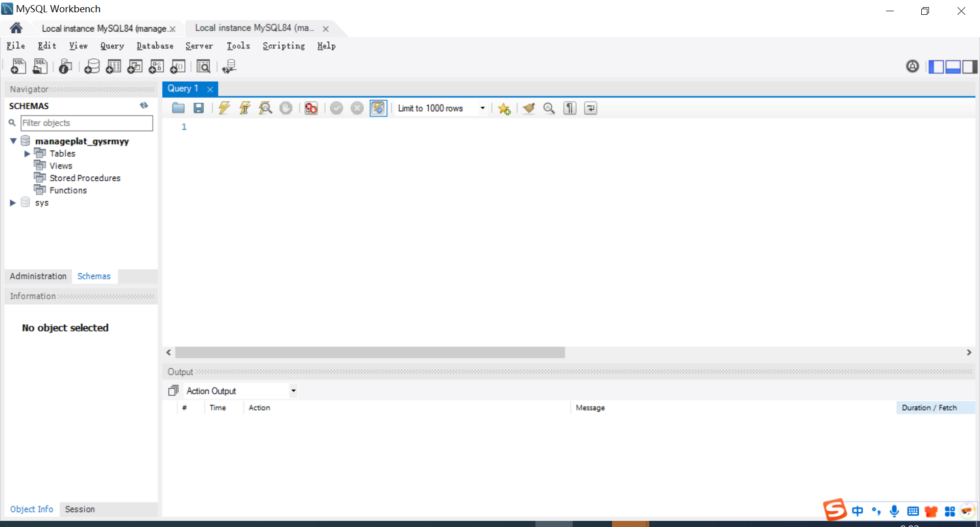The width and height of the screenshot is (980, 527).
Task: Run EXPLAIN on statement under cursor
Action: (265, 108)
